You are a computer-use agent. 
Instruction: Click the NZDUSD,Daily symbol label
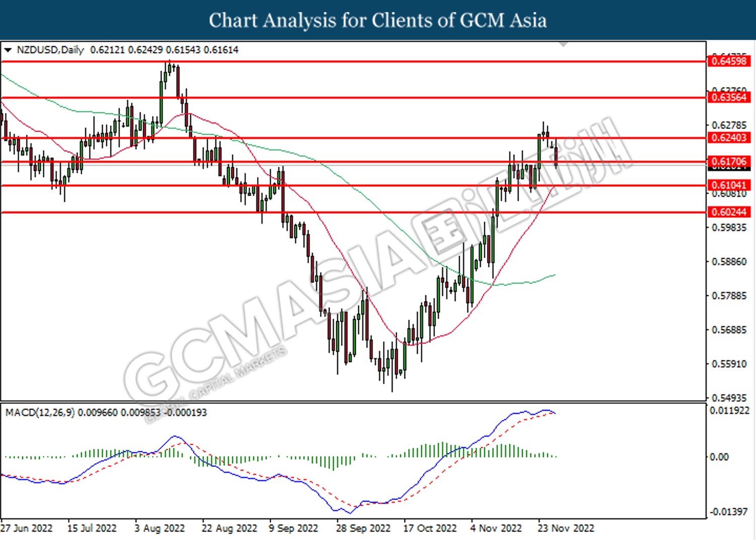pos(50,50)
